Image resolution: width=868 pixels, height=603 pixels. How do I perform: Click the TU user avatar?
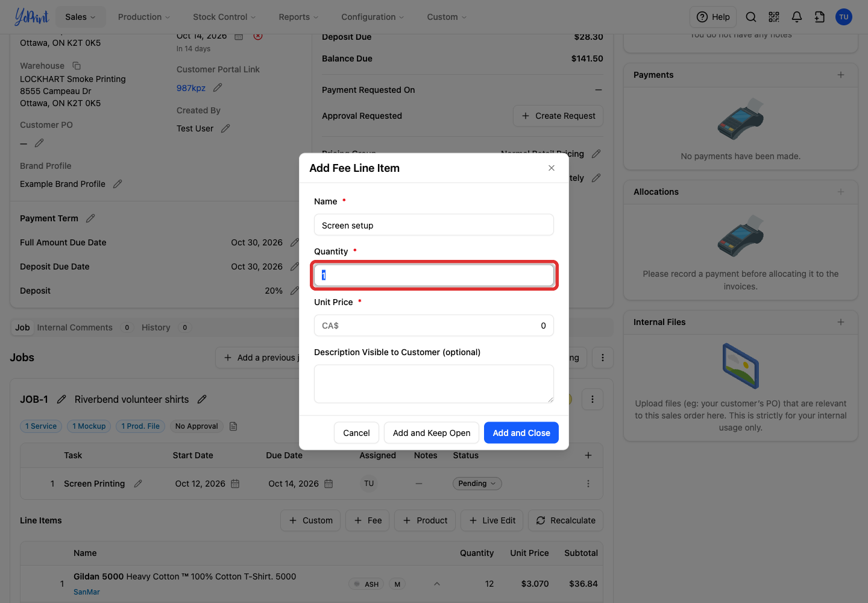point(844,17)
